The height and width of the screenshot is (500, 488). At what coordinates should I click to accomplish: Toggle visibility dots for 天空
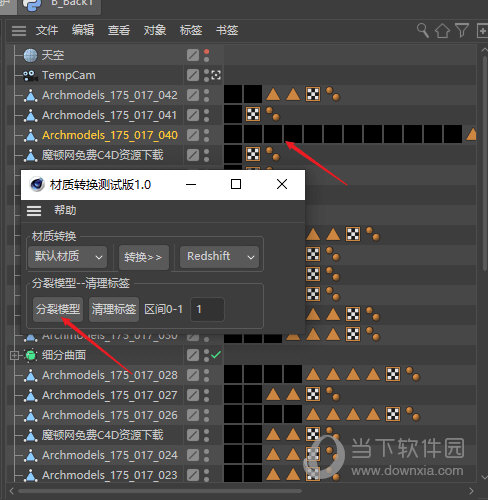(x=207, y=55)
